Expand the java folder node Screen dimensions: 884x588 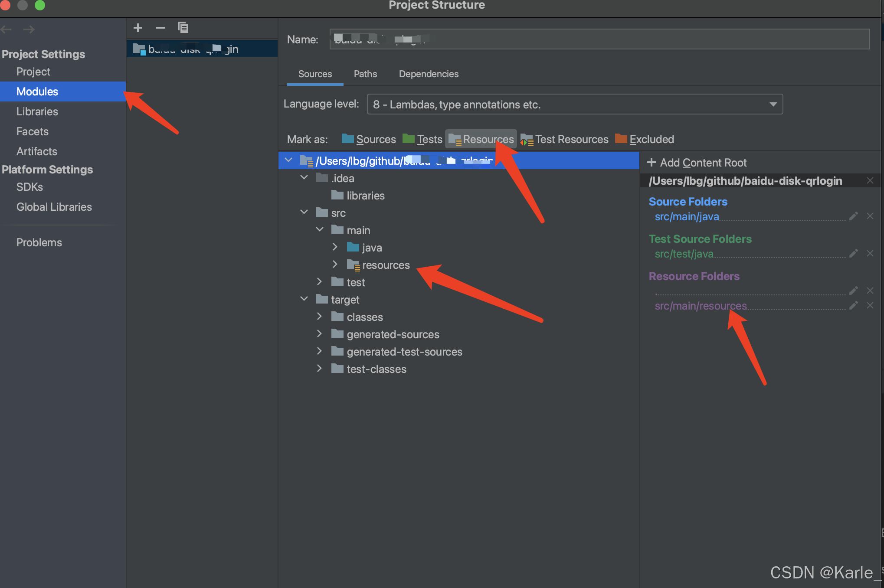(335, 247)
